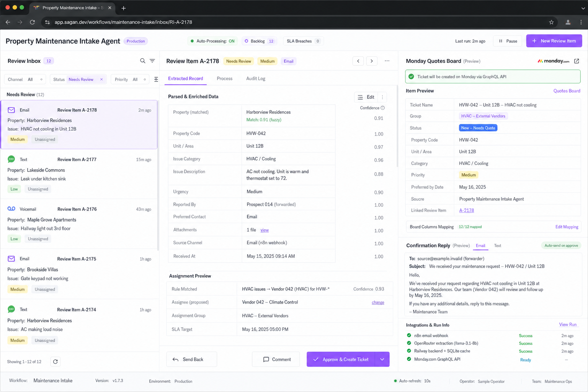Add a Comment

click(276, 359)
